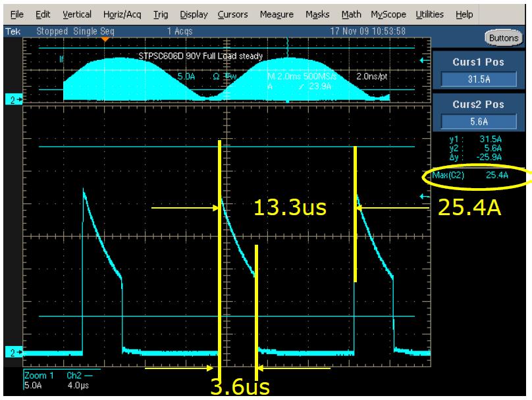Click trigger level arrow beside zoom window
The height and width of the screenshot is (400, 532).
coord(423,195)
